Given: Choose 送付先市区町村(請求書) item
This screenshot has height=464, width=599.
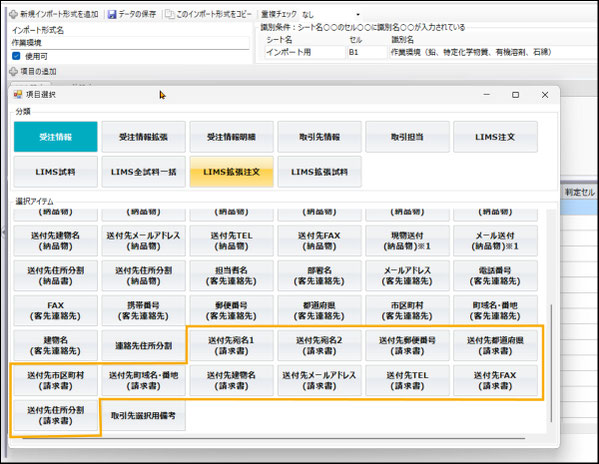Looking at the screenshot, I should click(x=56, y=380).
